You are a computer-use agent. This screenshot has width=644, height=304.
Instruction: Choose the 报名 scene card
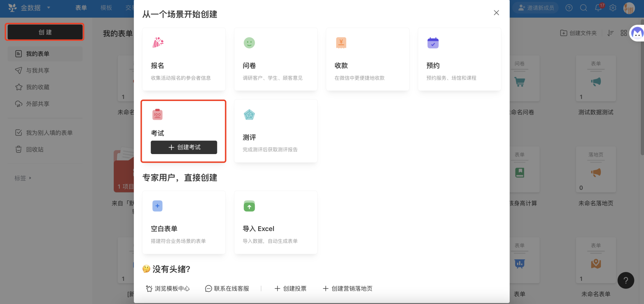pyautogui.click(x=184, y=59)
